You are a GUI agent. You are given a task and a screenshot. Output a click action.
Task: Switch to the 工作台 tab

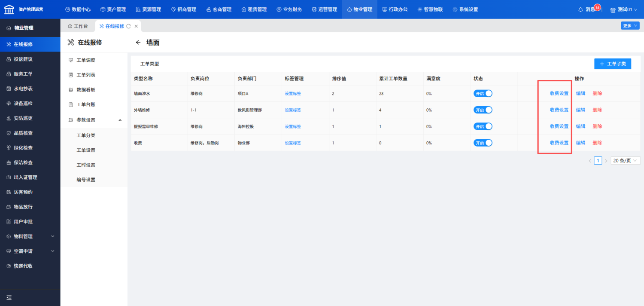[78, 26]
